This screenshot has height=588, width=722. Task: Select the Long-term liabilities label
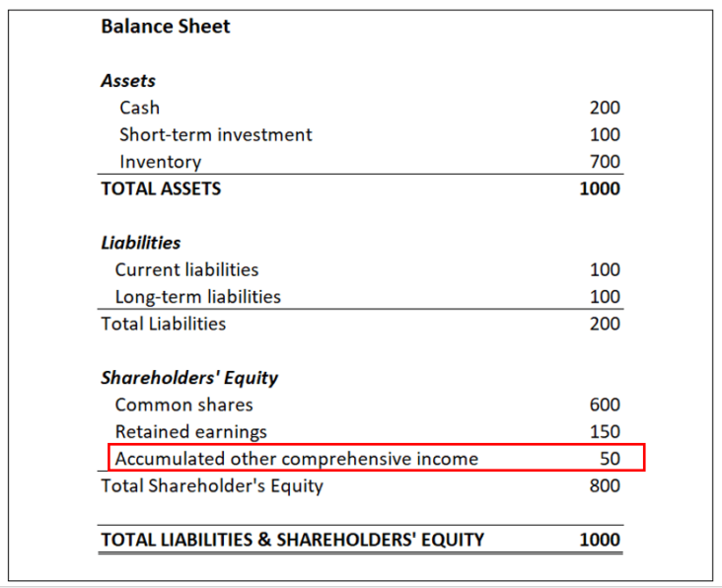197,296
